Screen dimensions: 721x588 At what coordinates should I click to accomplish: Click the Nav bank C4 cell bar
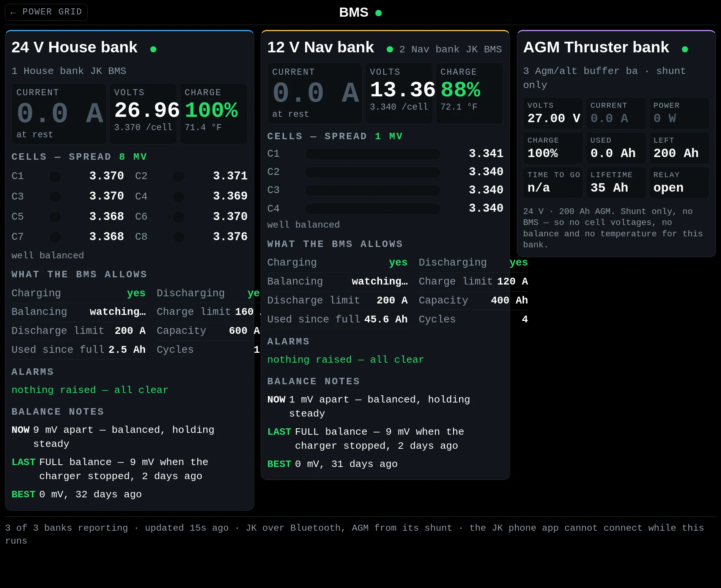(x=373, y=209)
